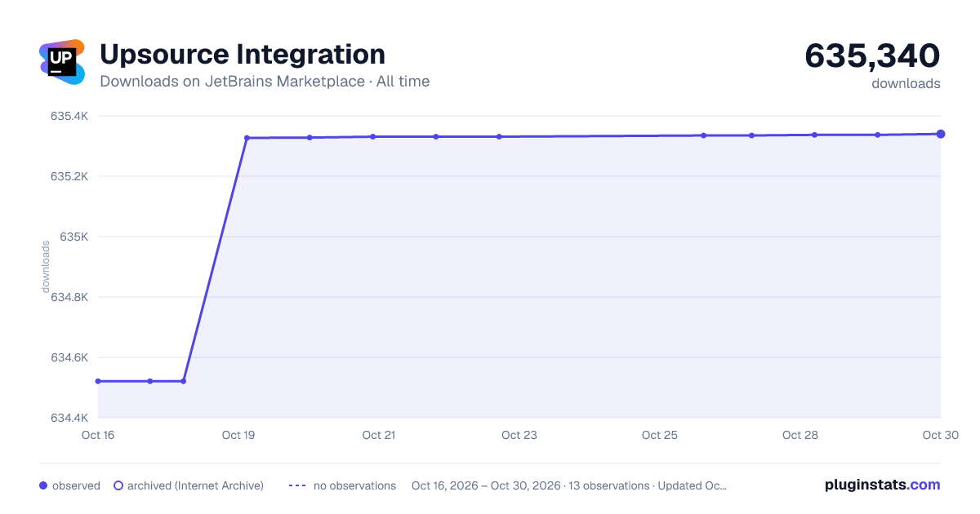
Task: Click the date range and observations footer text
Action: 569,485
